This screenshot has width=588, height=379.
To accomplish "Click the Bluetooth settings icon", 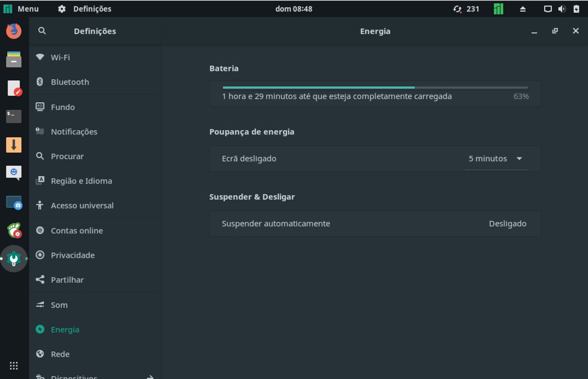I will 38,81.
